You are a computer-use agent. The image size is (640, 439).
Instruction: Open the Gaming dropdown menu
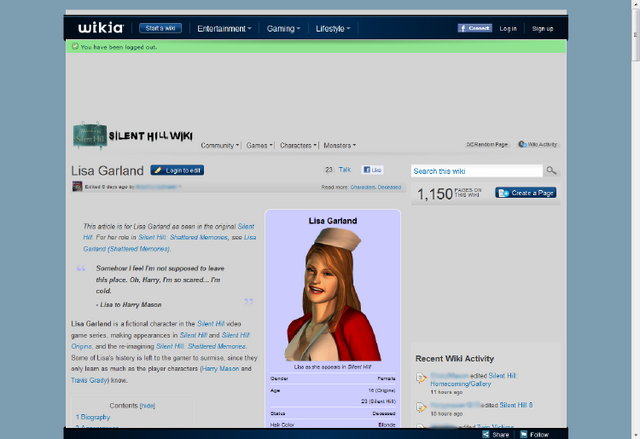coord(283,29)
